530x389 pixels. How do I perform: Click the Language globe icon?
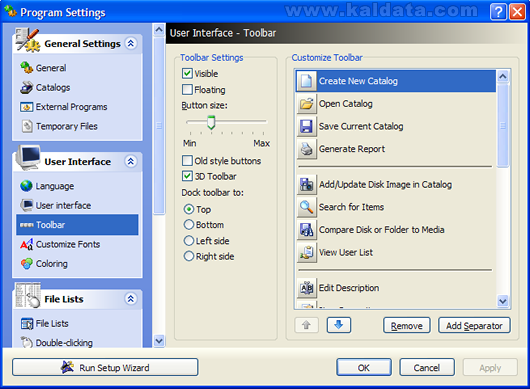[x=26, y=186]
